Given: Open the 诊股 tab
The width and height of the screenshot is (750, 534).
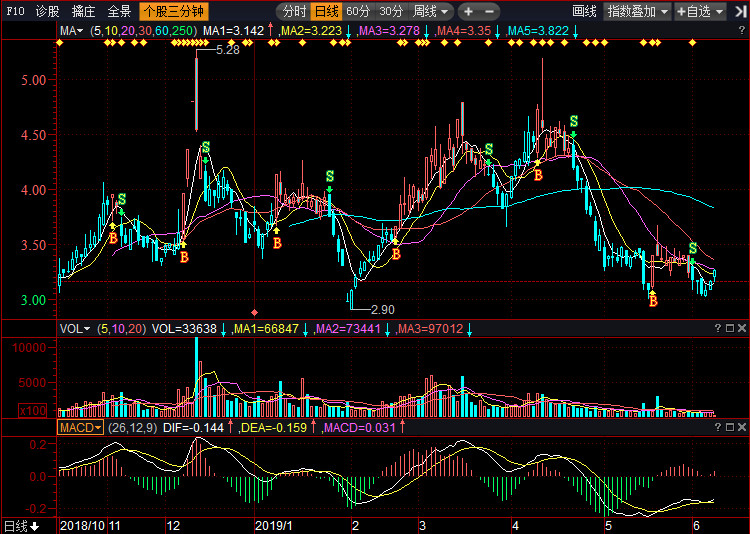Looking at the screenshot, I should [x=47, y=12].
